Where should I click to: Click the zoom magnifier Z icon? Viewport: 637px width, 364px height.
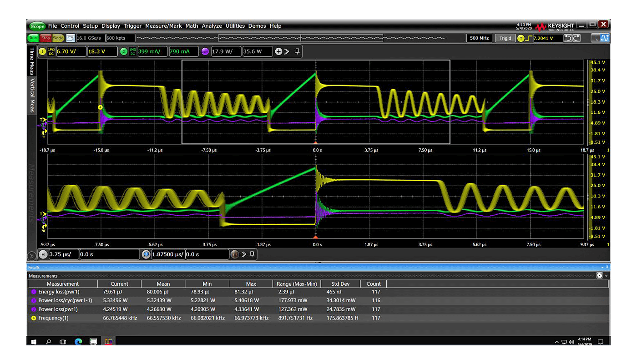pos(146,254)
